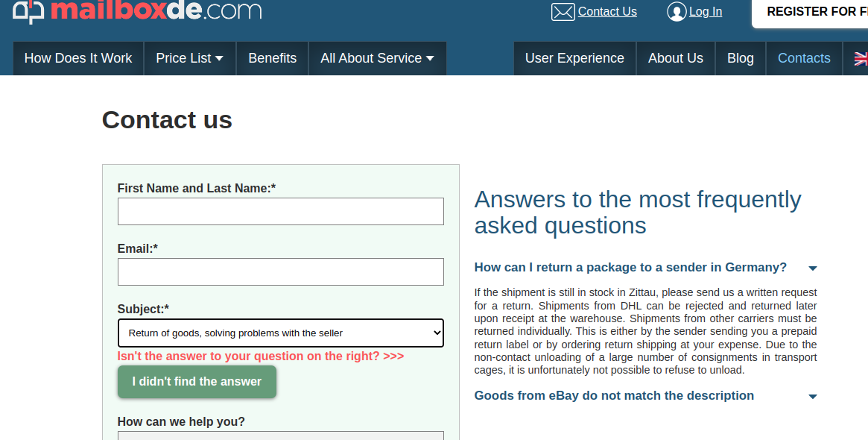
Task: Collapse the return package FAQ arrow
Action: tap(813, 268)
